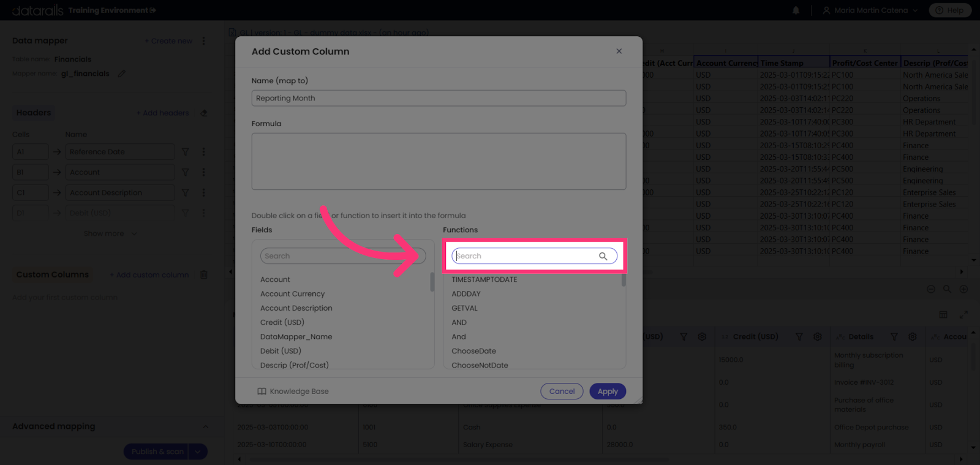Click filter icon next to Reference Date
980x465 pixels.
(185, 152)
